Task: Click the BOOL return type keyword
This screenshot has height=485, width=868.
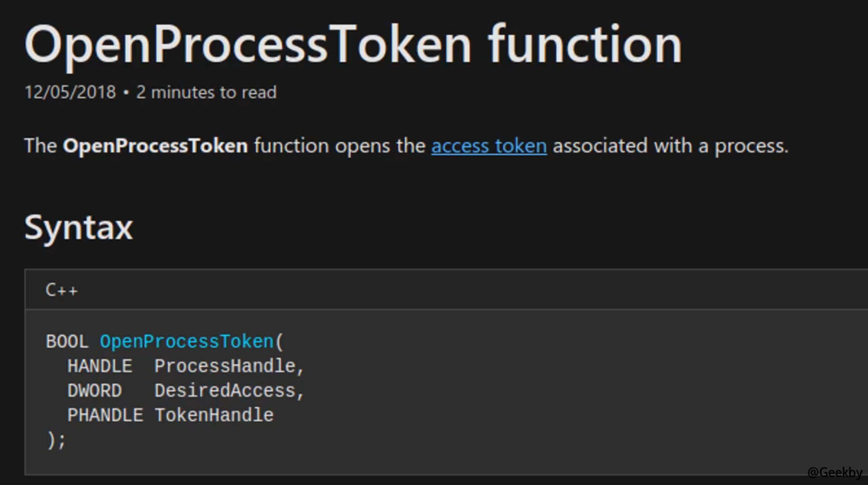Action: (x=67, y=342)
